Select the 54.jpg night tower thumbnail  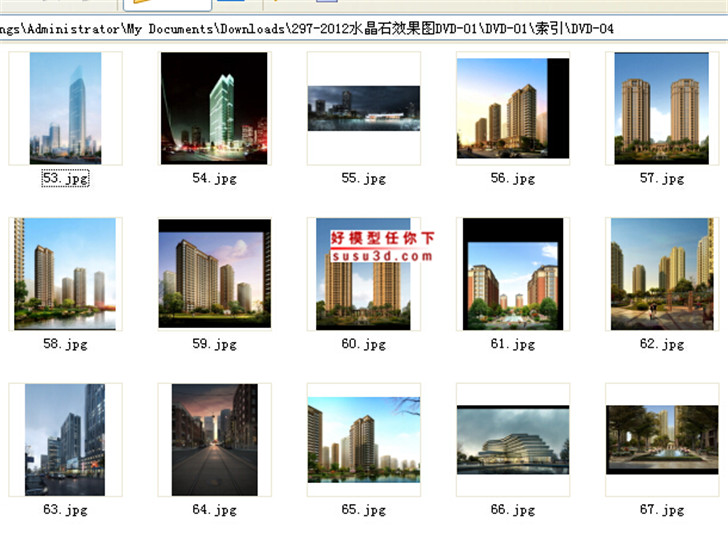coord(214,108)
